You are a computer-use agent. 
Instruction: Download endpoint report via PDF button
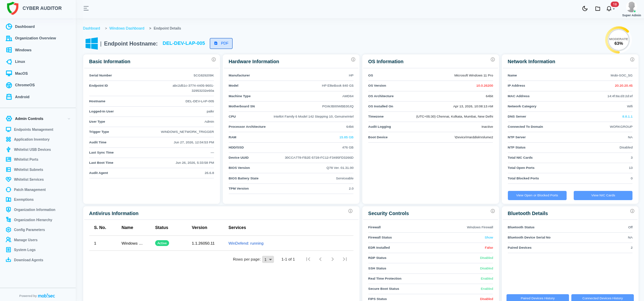coord(221,43)
